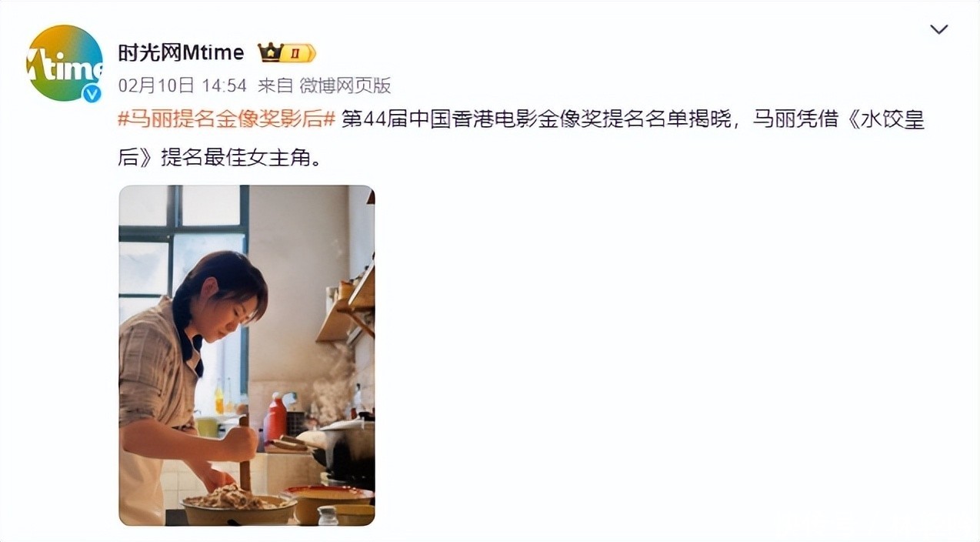Click the woman's face in the photo
This screenshot has width=980, height=542.
233,306
